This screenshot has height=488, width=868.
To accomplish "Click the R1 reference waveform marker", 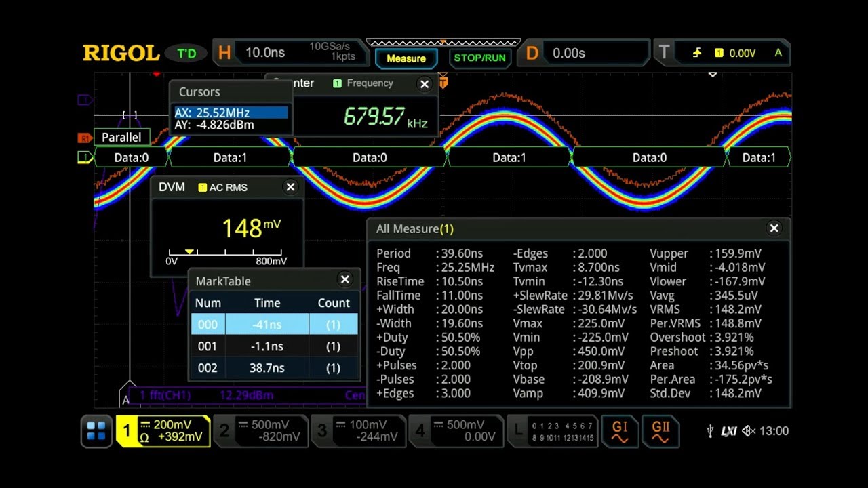I will (85, 138).
